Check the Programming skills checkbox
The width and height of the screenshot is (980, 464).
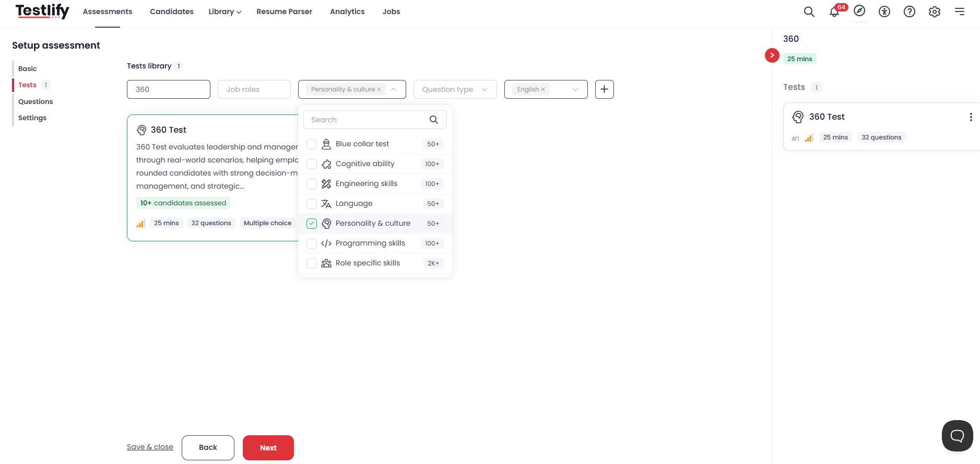312,243
